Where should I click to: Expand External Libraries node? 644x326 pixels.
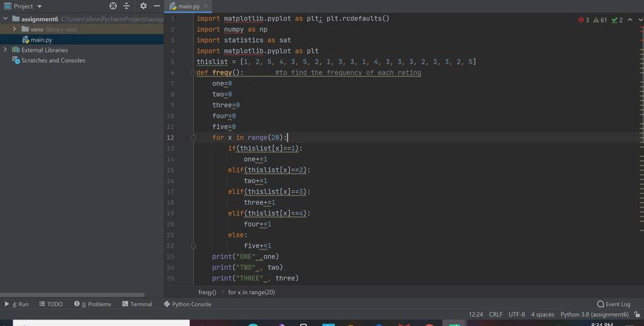point(6,50)
